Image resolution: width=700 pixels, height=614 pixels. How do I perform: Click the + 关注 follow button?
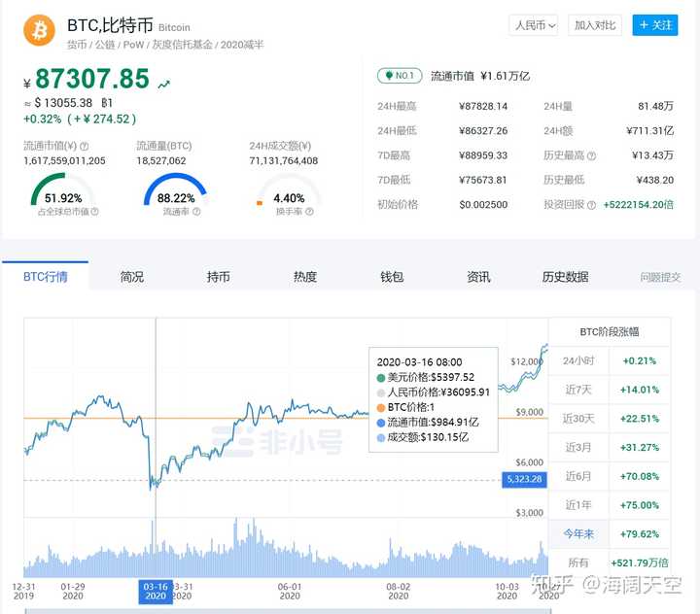coord(655,25)
